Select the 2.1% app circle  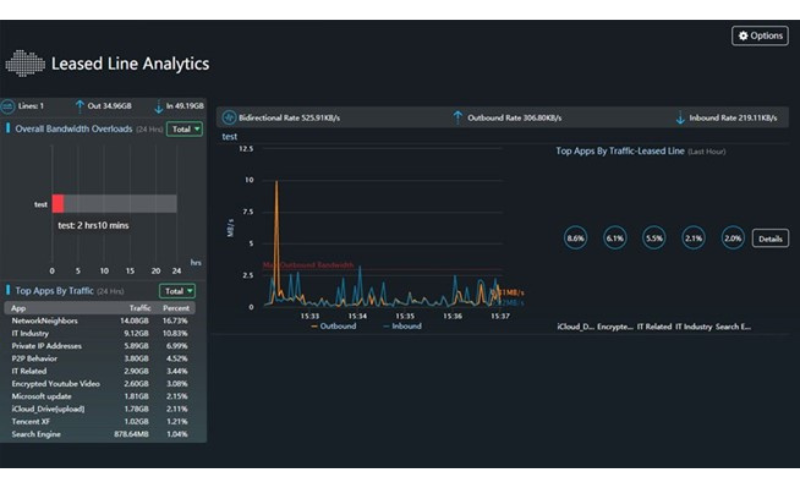point(693,238)
